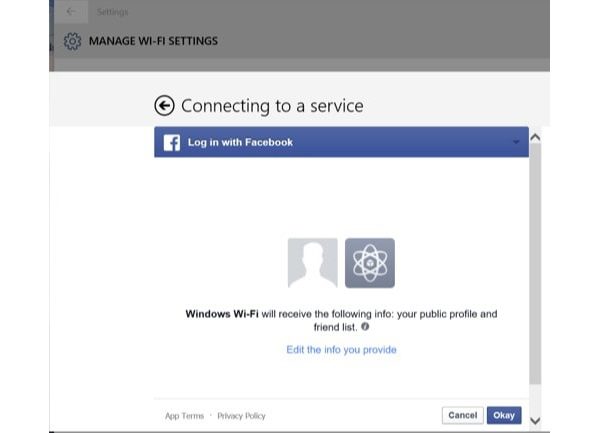The image size is (600, 433).
Task: Confirm permissions with the Okay button
Action: pos(504,415)
